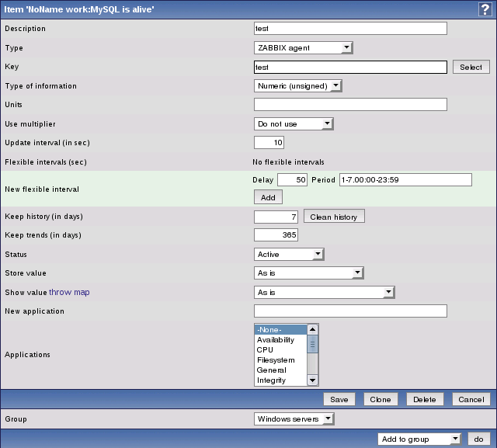Screen dimensions: 497x448
Task: Delete the current item
Action: (424, 399)
